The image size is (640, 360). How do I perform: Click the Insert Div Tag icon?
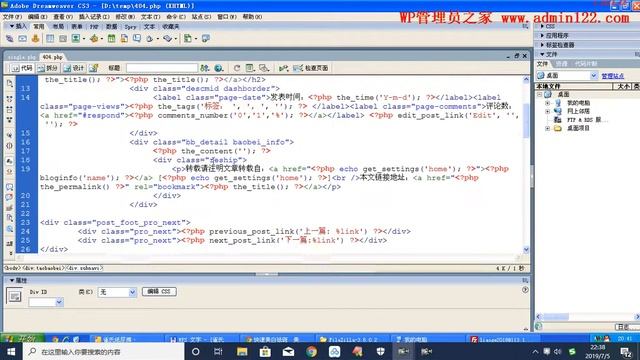click(x=63, y=39)
